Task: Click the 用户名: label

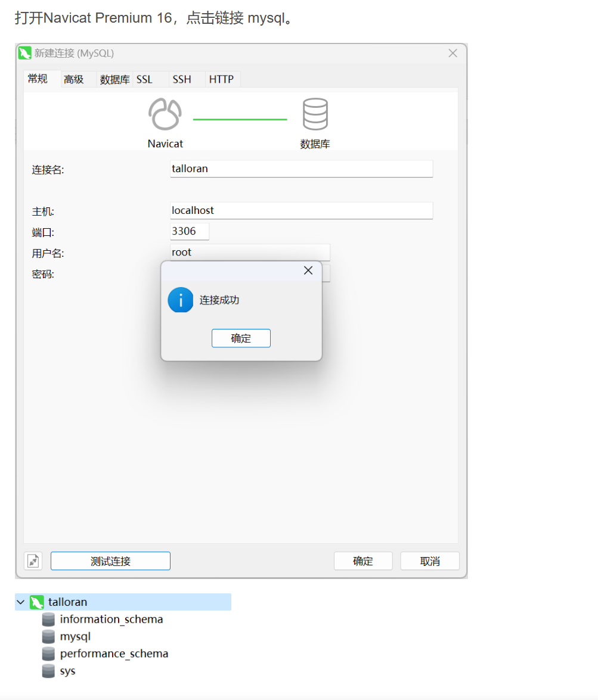Action: click(48, 254)
